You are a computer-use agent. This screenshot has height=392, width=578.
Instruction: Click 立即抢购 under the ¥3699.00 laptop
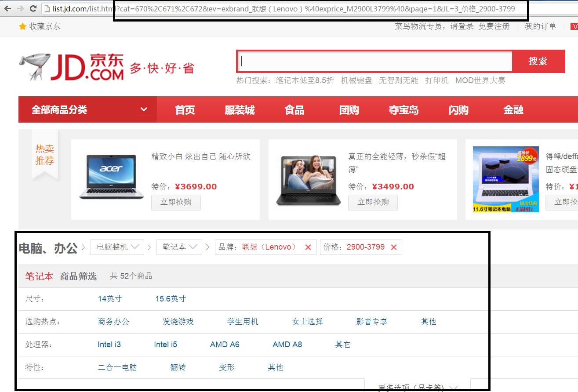pos(176,202)
